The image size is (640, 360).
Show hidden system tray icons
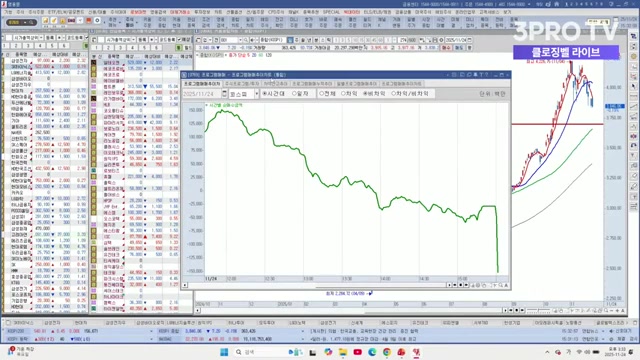[547, 352]
